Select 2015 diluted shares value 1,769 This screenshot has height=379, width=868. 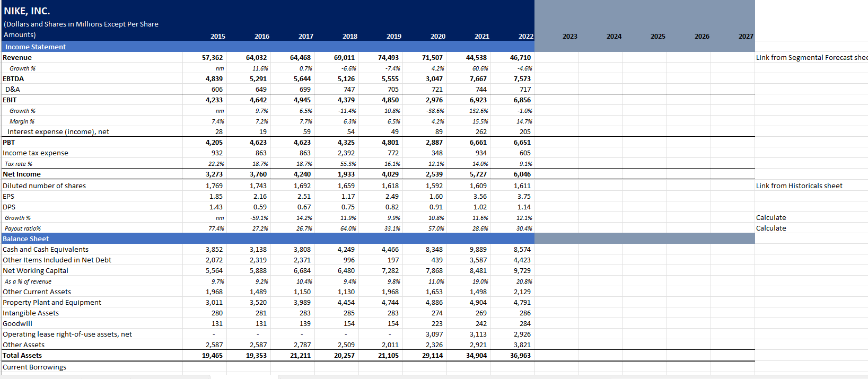214,186
